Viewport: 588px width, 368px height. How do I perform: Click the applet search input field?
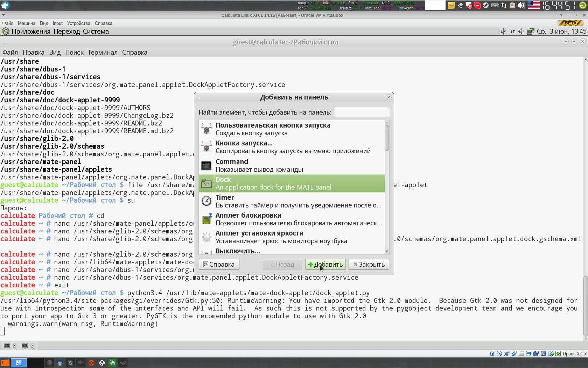click(x=362, y=112)
